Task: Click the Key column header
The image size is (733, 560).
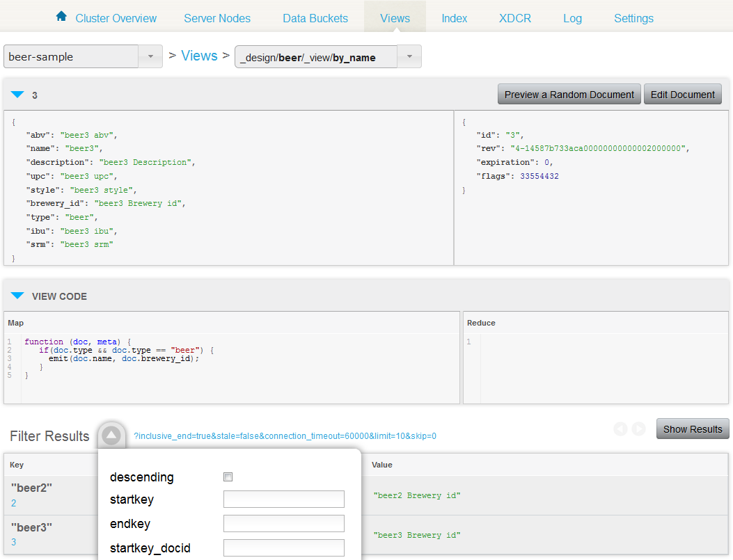Action: coord(17,465)
